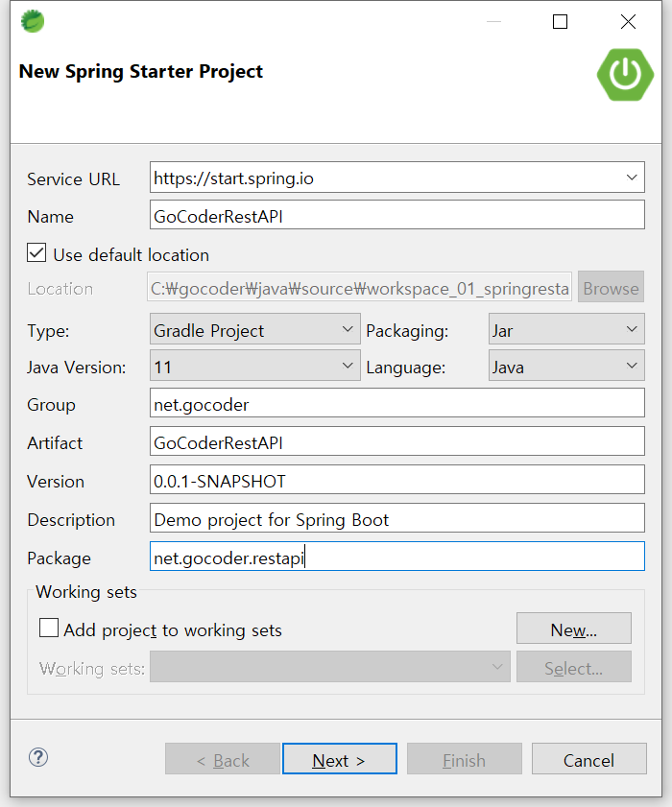The width and height of the screenshot is (672, 807).
Task: Click the Type: label
Action: point(48,331)
